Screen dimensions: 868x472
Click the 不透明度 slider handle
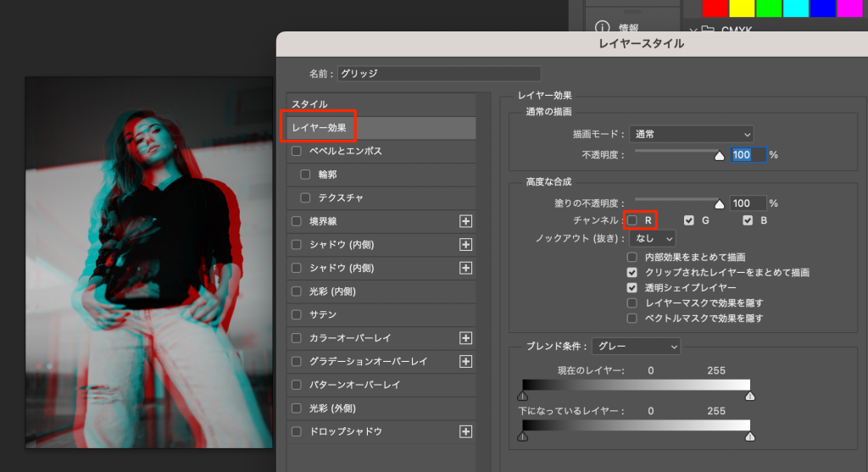[720, 156]
